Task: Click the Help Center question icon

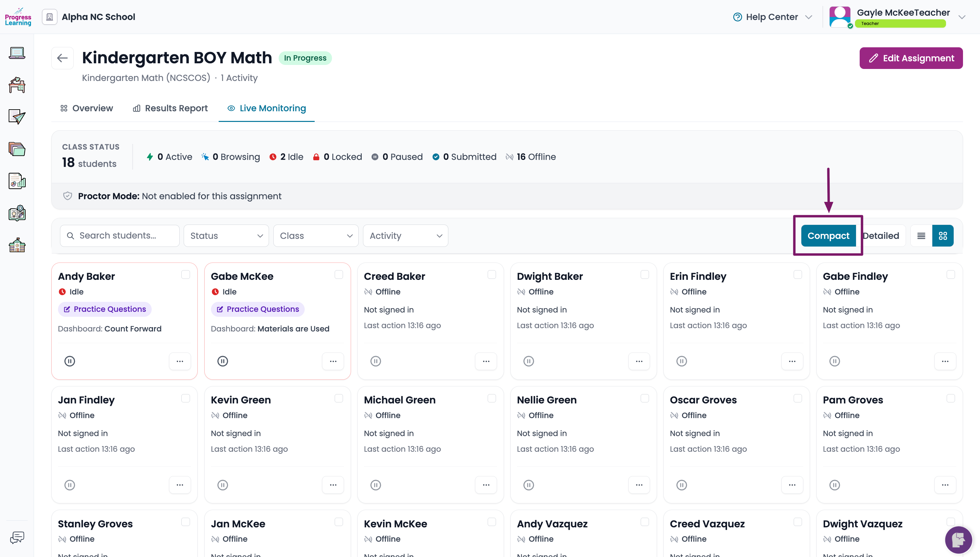Action: coord(737,17)
